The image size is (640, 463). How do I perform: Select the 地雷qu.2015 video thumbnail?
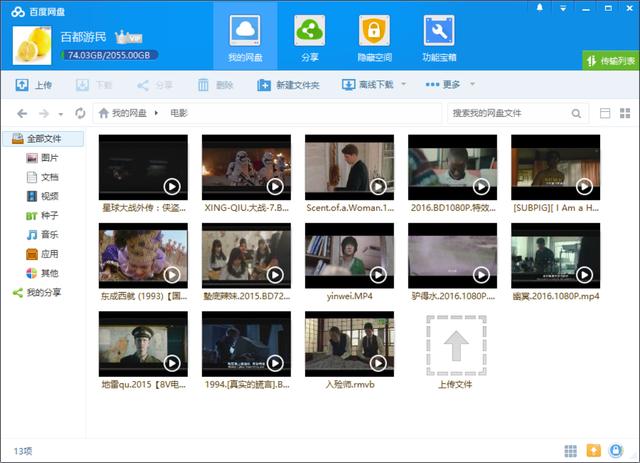143,344
